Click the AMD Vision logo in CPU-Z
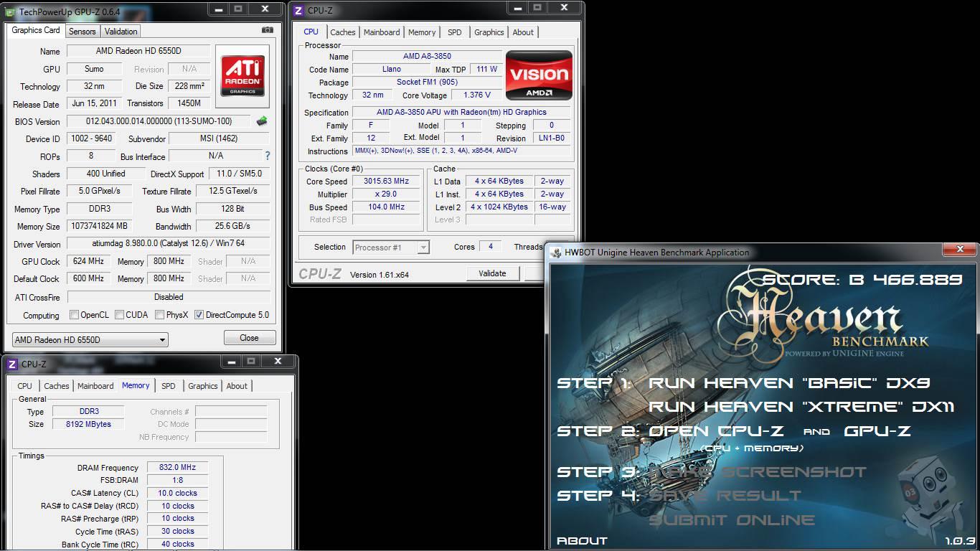Image resolution: width=980 pixels, height=551 pixels. click(x=539, y=75)
